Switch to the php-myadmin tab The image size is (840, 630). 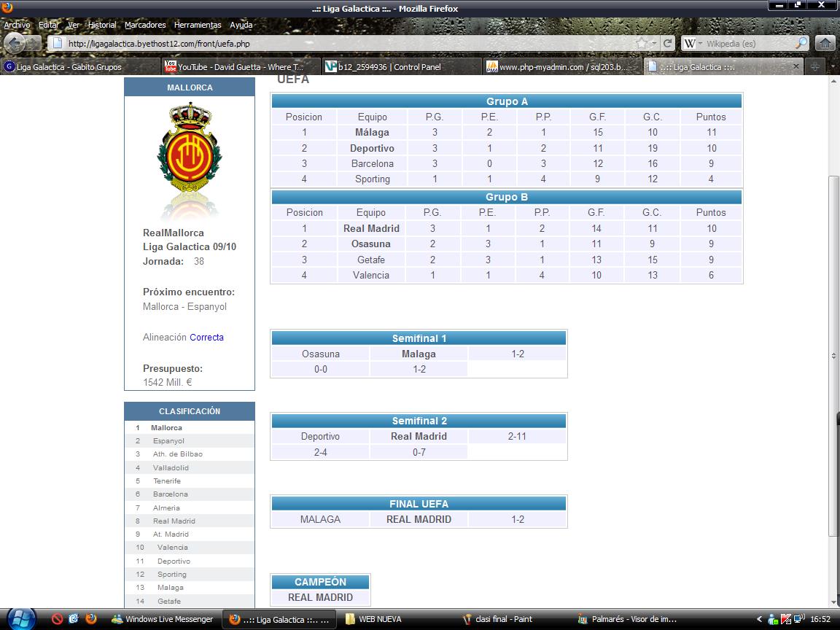tap(562, 66)
